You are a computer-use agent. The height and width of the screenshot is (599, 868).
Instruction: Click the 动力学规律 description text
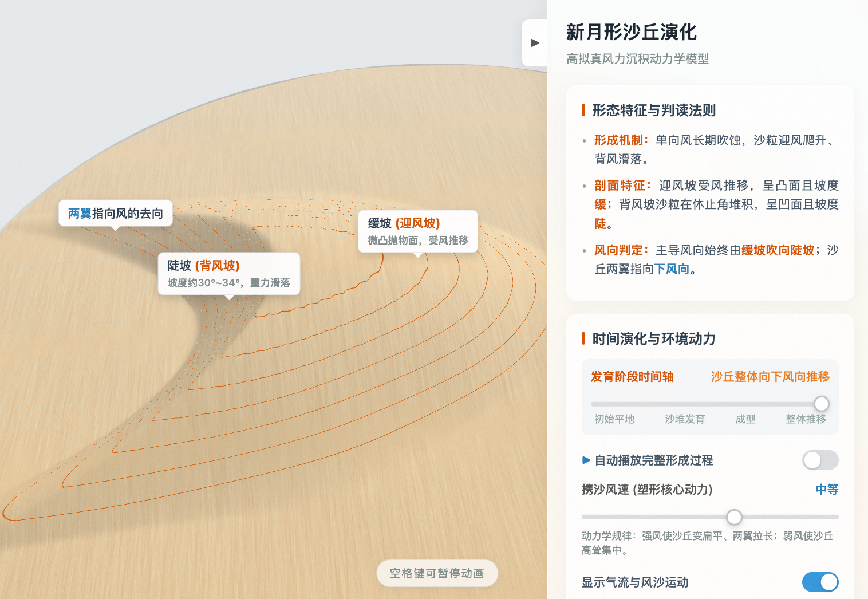coord(708,543)
